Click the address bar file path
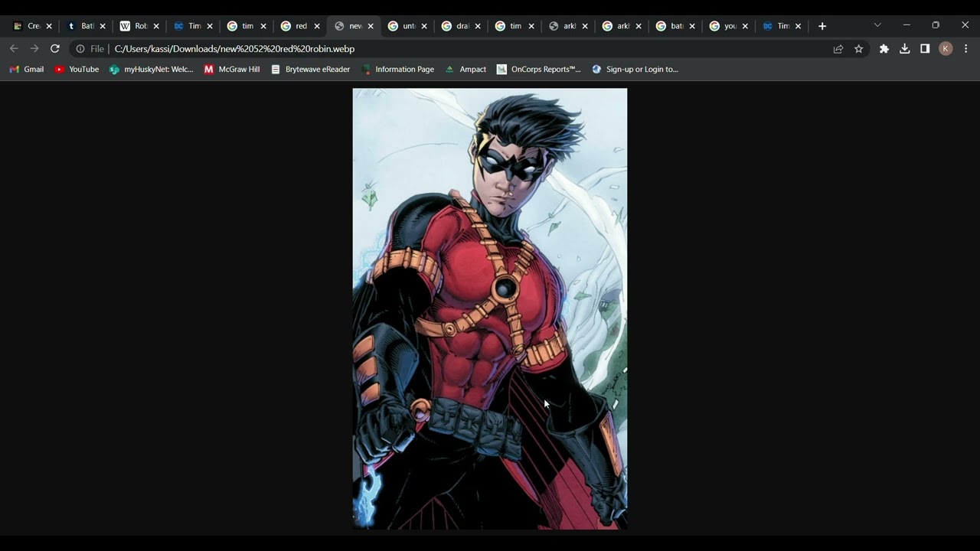The image size is (980, 551). [234, 49]
